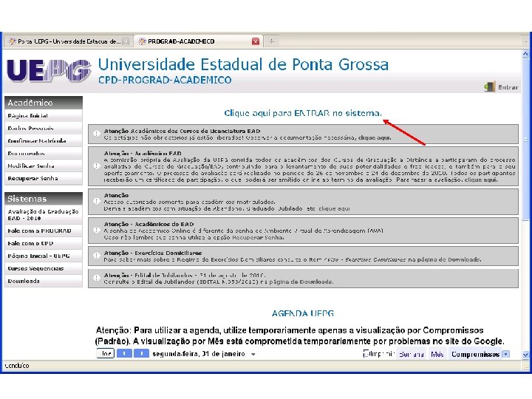Expand dropdown arrow next to Compromissos
Screen dimensions: 532x399
(505, 354)
